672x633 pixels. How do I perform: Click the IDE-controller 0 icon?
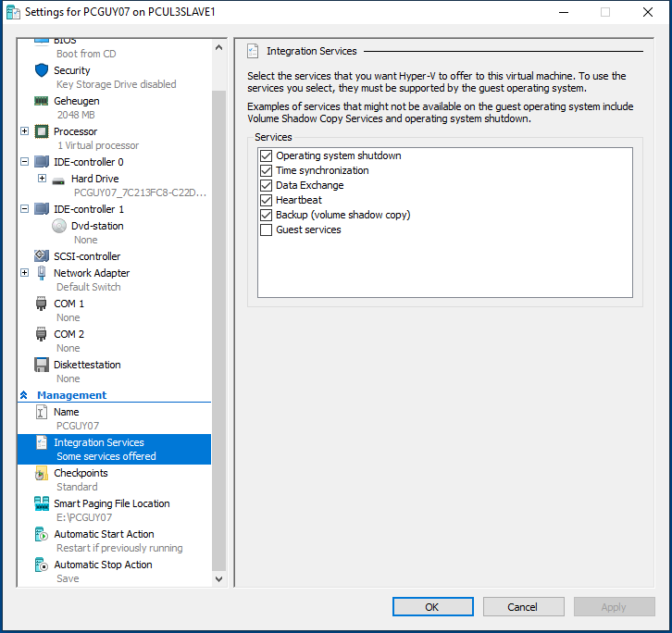click(x=42, y=162)
